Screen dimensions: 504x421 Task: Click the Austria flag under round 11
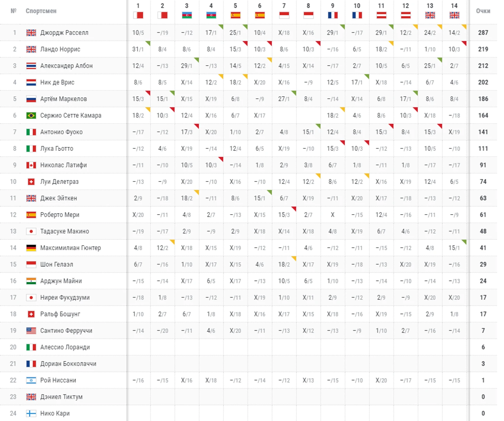(381, 15)
